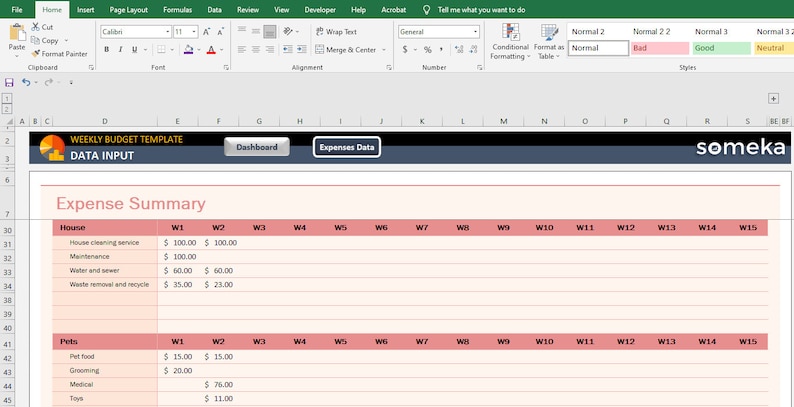The height and width of the screenshot is (407, 794).
Task: Switch to the Page Layout tab
Action: point(129,10)
